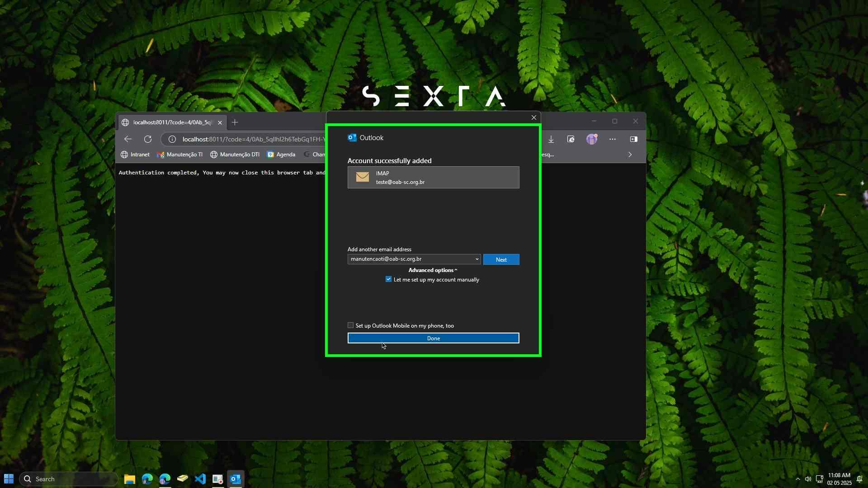Image resolution: width=868 pixels, height=488 pixels.
Task: Open Edge Settings and more menu
Action: [613, 139]
